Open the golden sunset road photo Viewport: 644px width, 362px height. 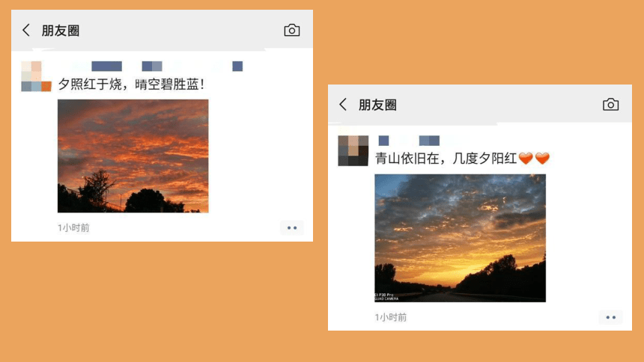coord(460,238)
